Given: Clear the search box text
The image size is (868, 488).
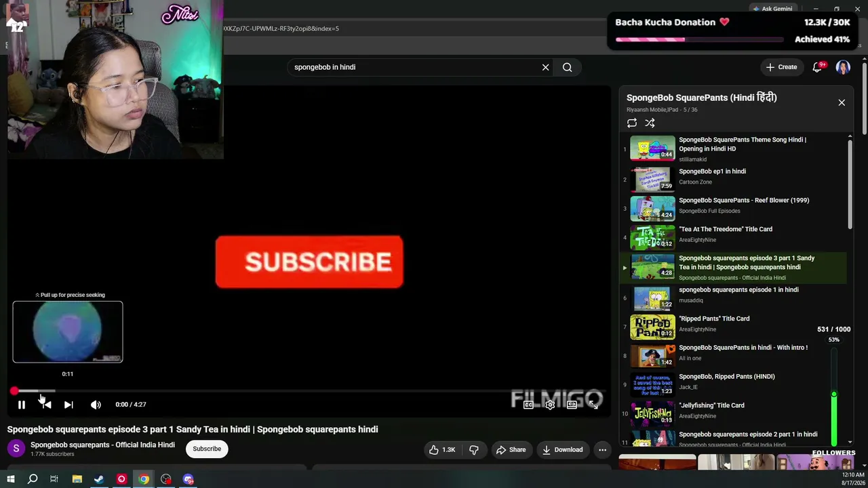Looking at the screenshot, I should (x=545, y=67).
